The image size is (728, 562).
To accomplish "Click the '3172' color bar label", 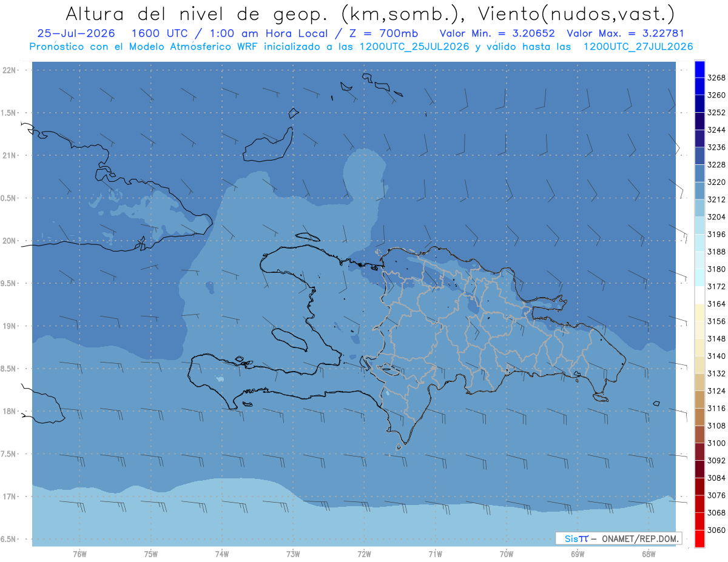I will [x=716, y=286].
